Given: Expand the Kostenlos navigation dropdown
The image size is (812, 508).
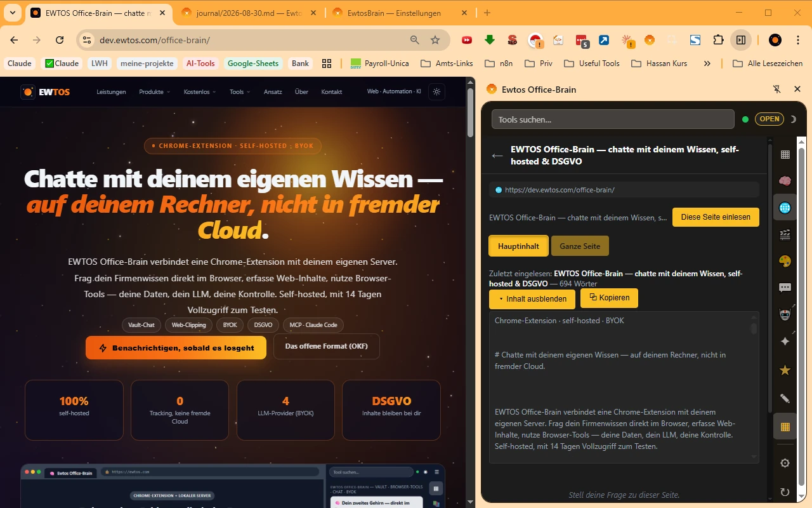Looking at the screenshot, I should point(200,91).
